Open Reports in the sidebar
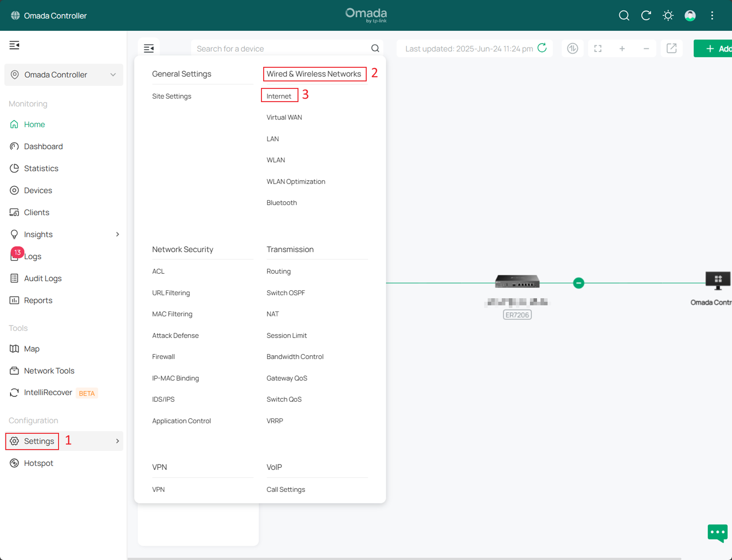The height and width of the screenshot is (560, 732). (63, 300)
